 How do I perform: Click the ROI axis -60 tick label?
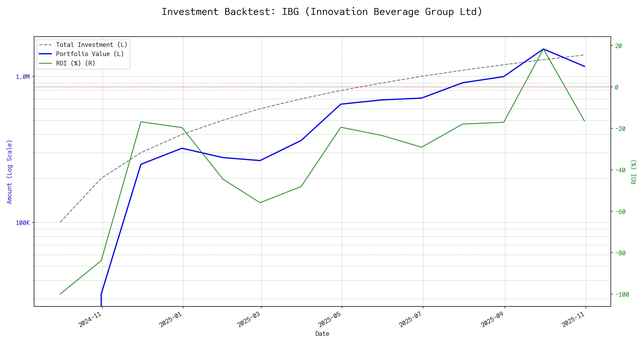point(620,212)
